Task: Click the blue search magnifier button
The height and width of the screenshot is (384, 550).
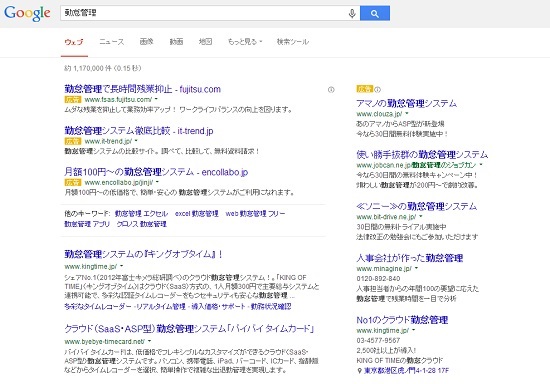Action: tap(375, 13)
